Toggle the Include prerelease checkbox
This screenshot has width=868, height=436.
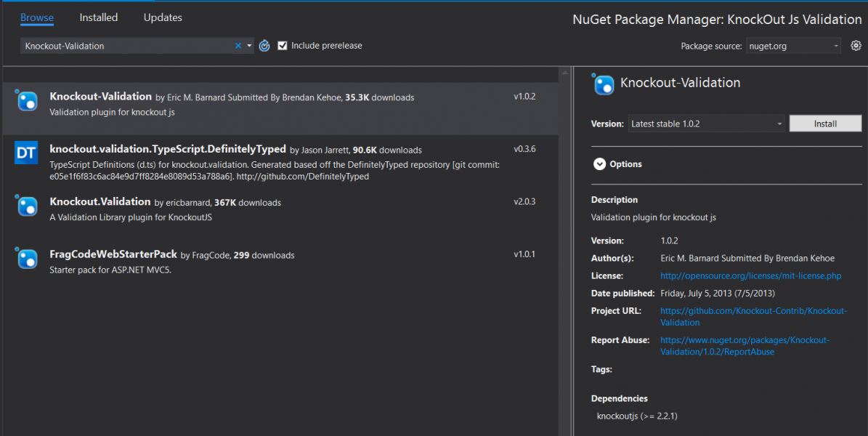pyautogui.click(x=283, y=46)
